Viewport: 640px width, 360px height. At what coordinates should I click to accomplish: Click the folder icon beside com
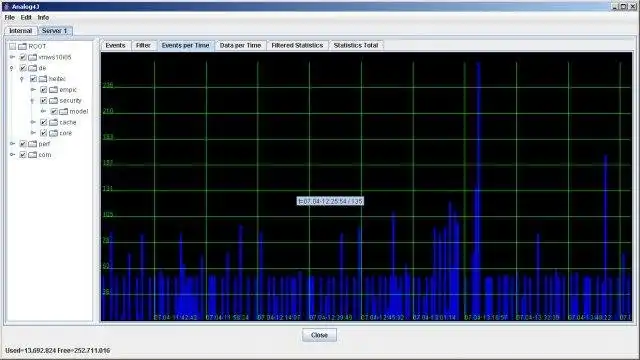(32, 155)
